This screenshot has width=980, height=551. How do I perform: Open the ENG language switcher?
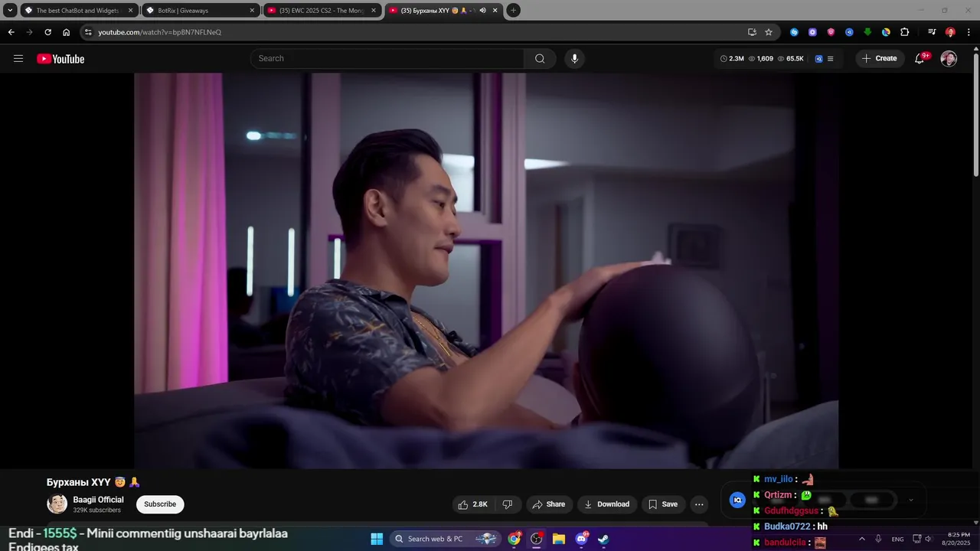coord(898,539)
